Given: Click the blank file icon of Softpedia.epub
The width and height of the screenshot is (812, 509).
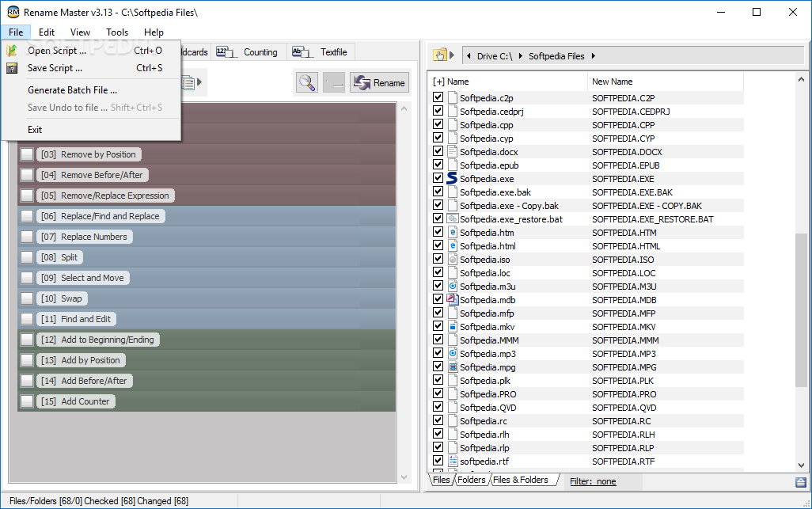Looking at the screenshot, I should [x=452, y=165].
